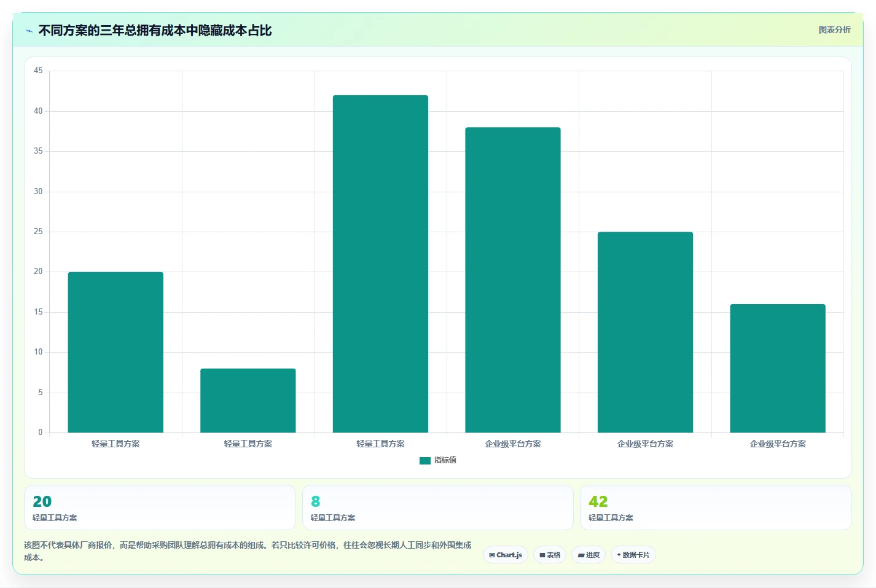
Task: Open the stat card showing 20
Action: 160,508
